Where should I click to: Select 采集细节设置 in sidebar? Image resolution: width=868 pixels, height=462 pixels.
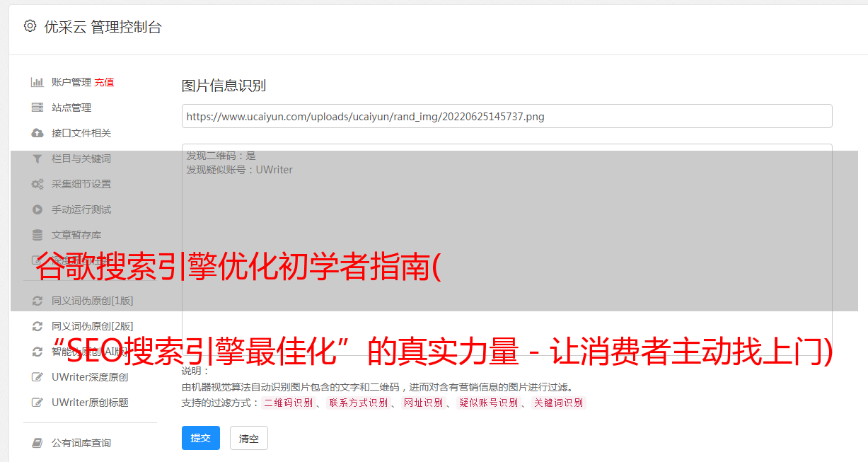(81, 184)
